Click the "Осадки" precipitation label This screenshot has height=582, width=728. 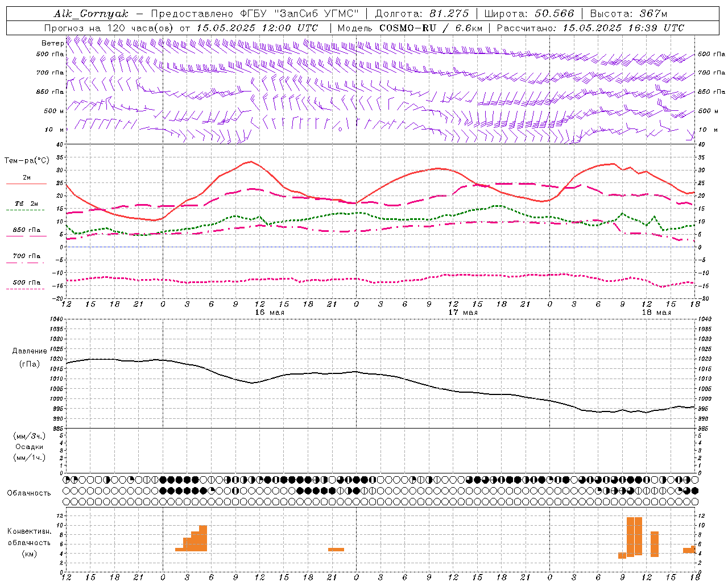click(30, 447)
